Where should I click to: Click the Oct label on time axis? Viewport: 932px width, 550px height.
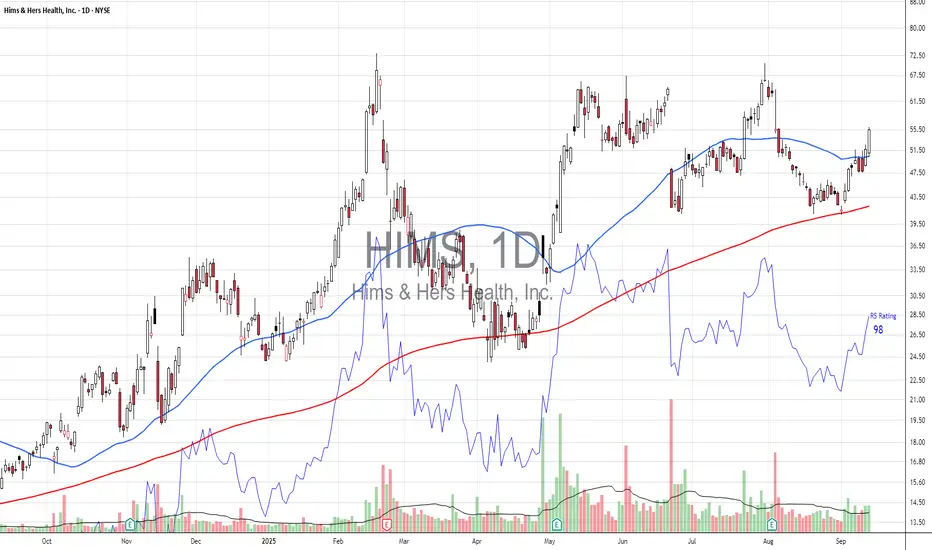[x=46, y=541]
